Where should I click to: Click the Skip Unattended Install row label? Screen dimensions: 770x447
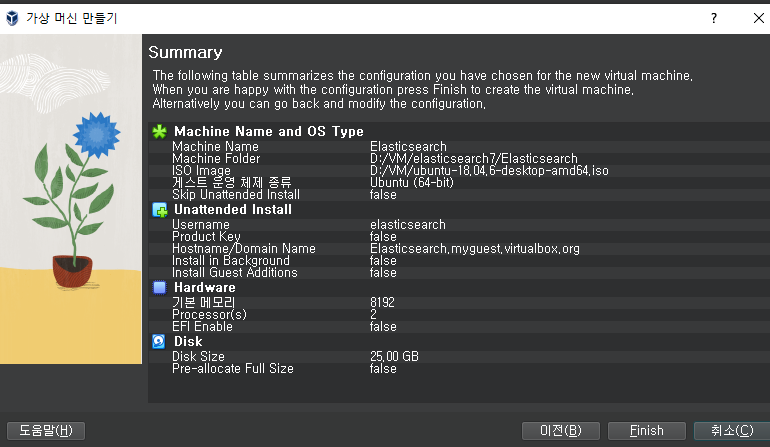pos(236,195)
